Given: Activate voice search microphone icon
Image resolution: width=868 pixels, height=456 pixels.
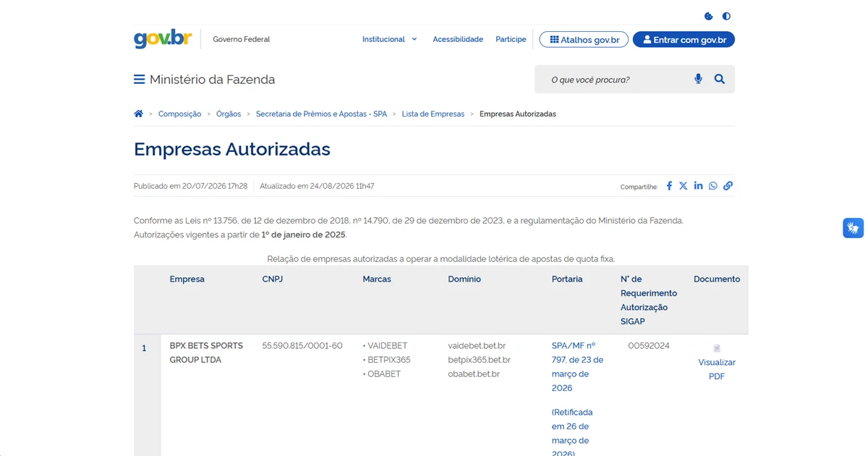Looking at the screenshot, I should pos(698,79).
